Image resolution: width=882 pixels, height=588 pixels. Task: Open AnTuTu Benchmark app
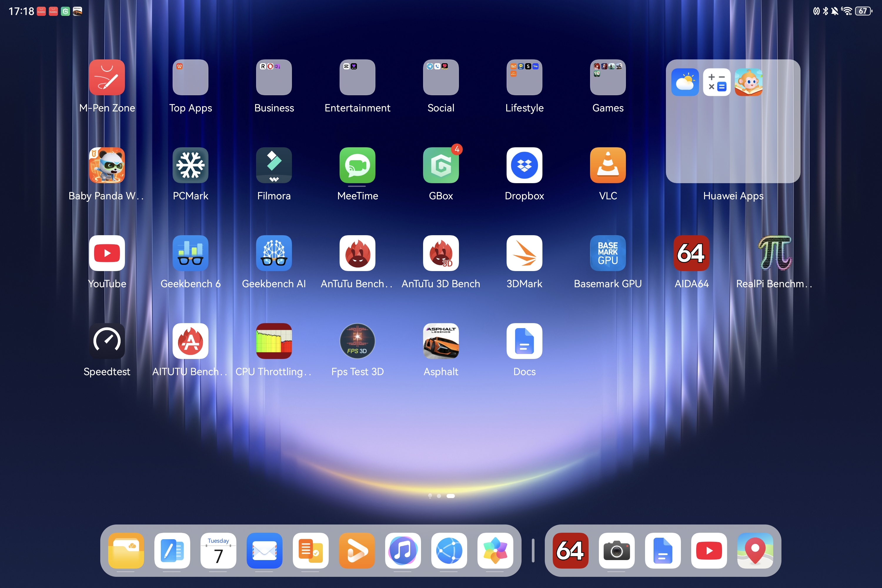click(358, 253)
